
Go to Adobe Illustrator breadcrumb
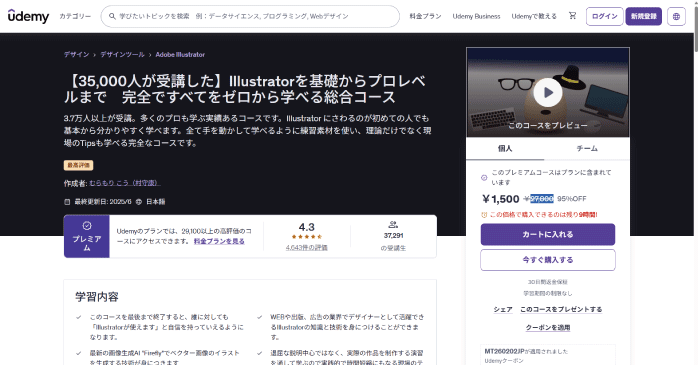click(180, 54)
